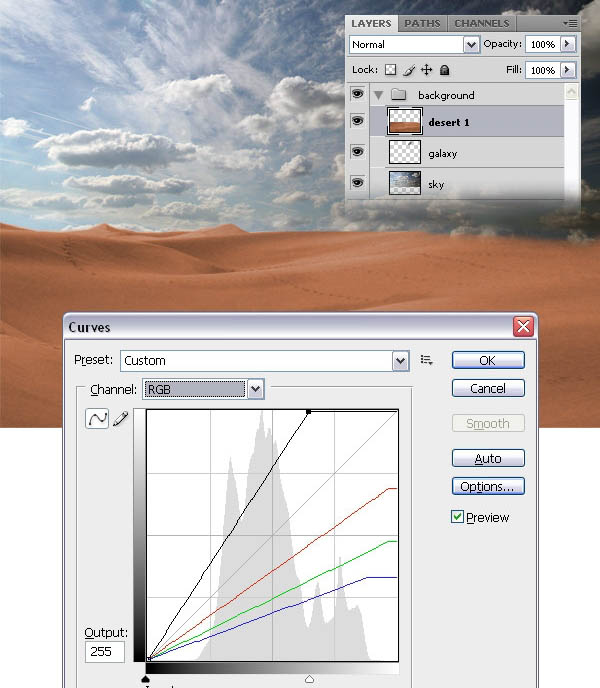600x688 pixels.
Task: Toggle visibility of the sky layer
Action: click(x=358, y=183)
